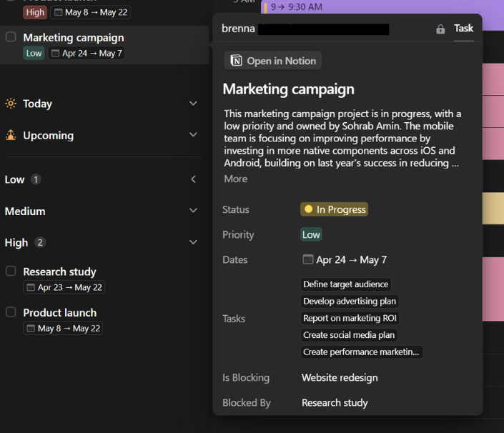Open Create social media plan task
504x433 pixels.
coord(349,335)
